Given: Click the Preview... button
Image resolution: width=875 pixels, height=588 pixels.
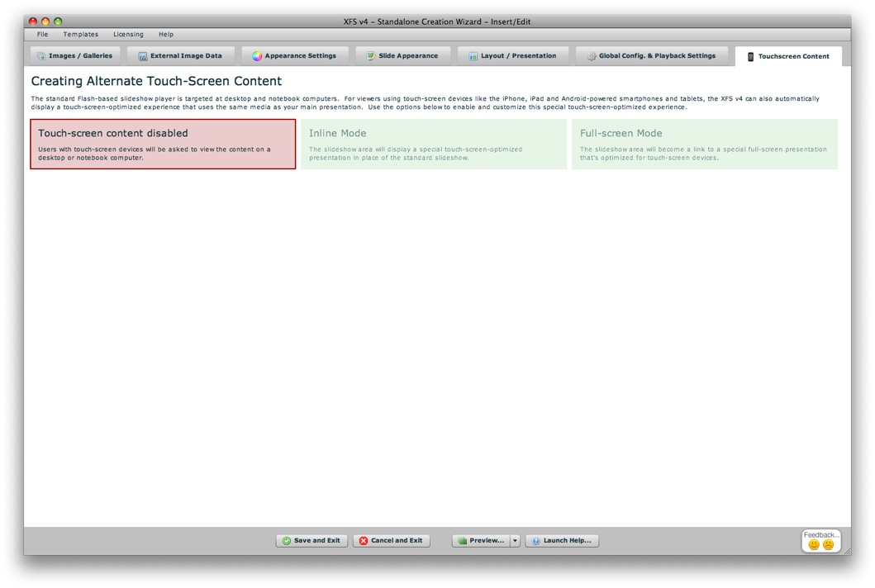Looking at the screenshot, I should click(480, 541).
